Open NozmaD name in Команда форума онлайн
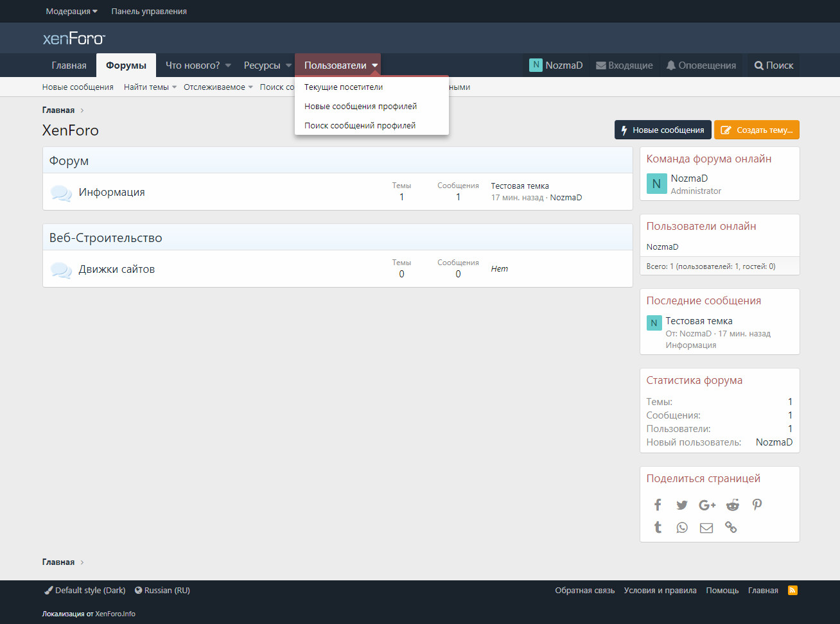This screenshot has height=624, width=840. tap(689, 178)
